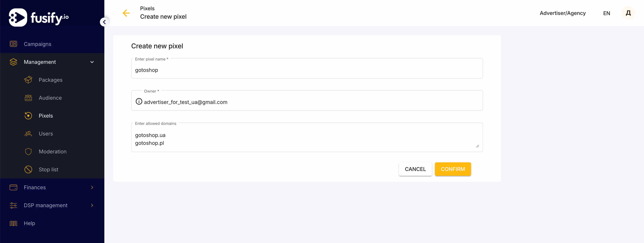The width and height of the screenshot is (644, 243).
Task: Click the Management layers icon
Action: coord(13,62)
